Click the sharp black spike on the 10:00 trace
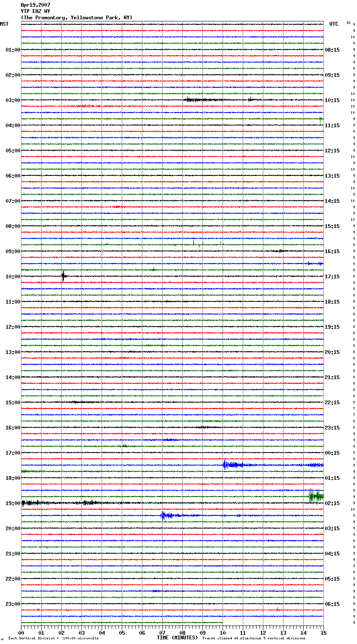This screenshot has height=644, width=357. (63, 276)
